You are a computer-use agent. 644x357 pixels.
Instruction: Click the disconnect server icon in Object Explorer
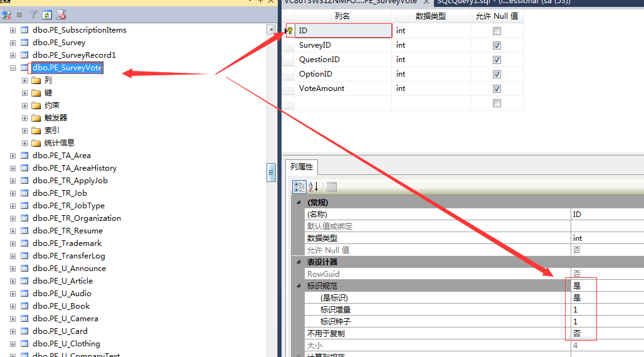tap(6, 14)
